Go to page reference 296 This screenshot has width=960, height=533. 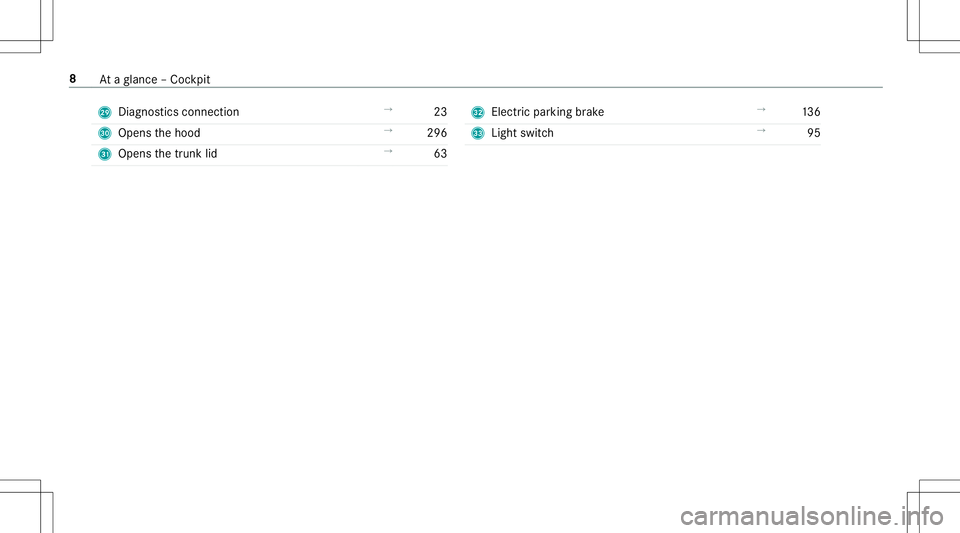433,133
